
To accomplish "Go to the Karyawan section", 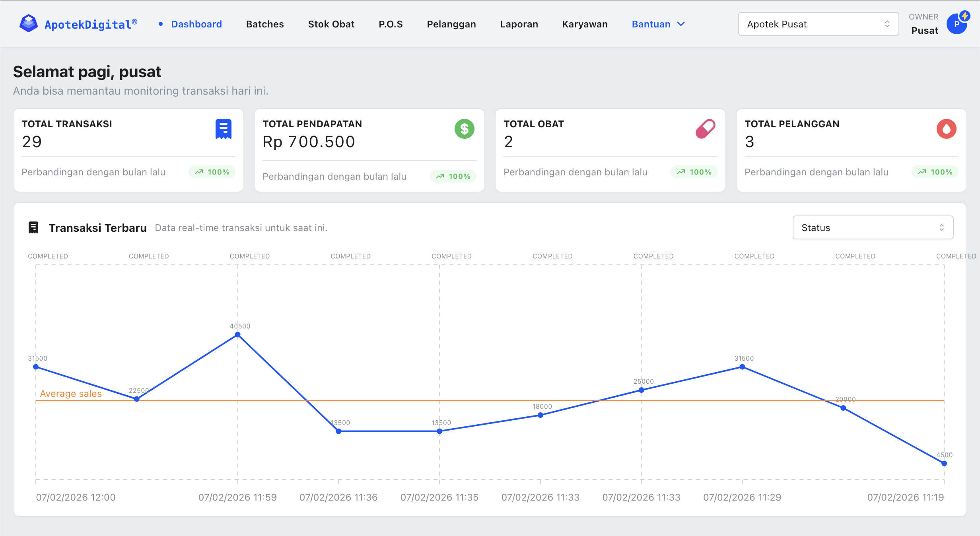I will tap(585, 24).
